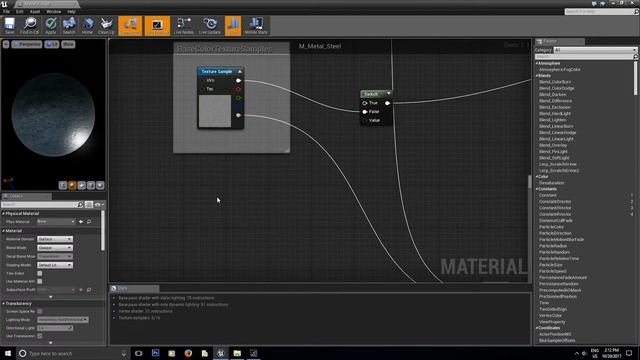Open the Windows Start menu
Screen dimensions: 640x360
(x=8, y=353)
